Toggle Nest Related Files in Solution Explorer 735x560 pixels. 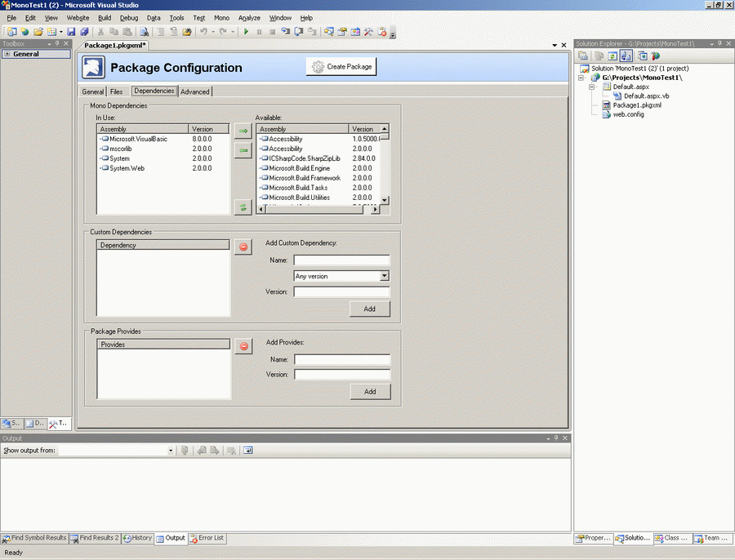coord(626,56)
